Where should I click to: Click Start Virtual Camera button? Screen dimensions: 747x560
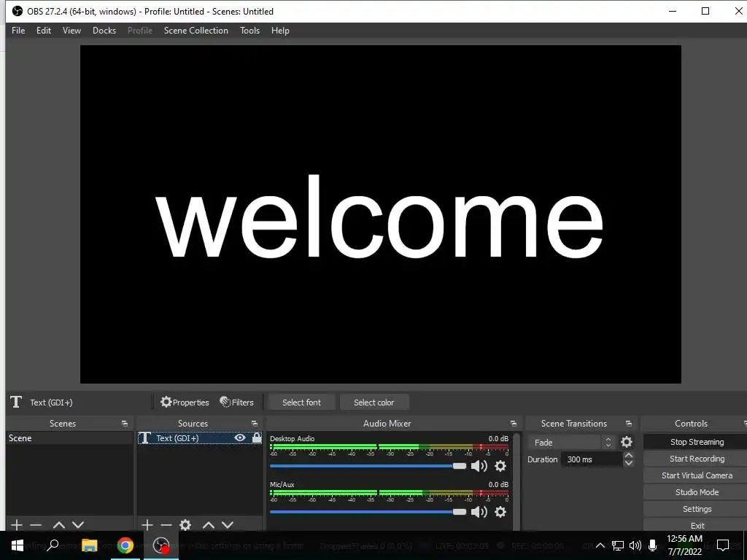[697, 475]
